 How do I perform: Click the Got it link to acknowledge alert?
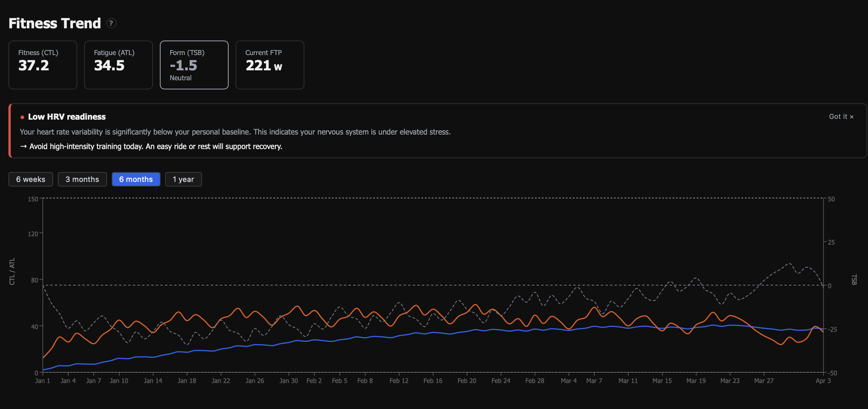tap(838, 117)
